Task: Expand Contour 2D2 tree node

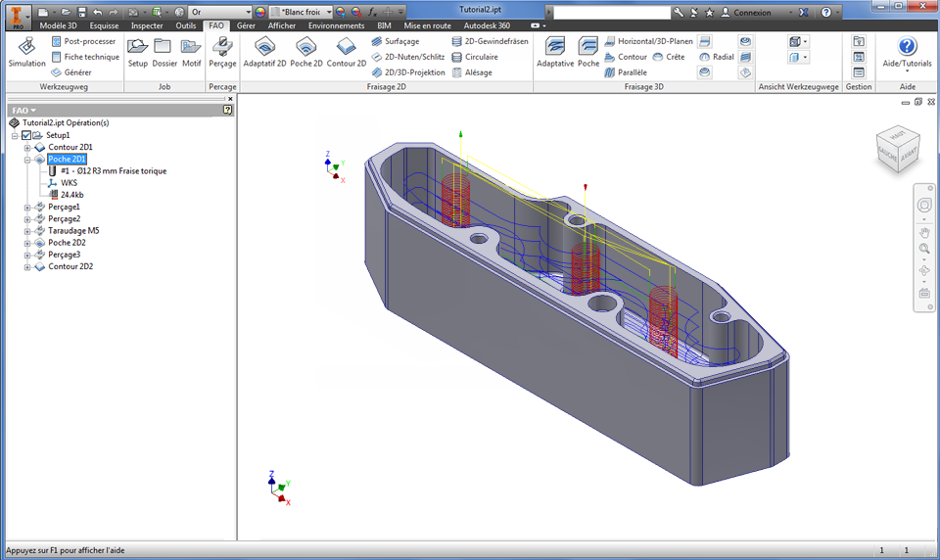Action: point(27,267)
